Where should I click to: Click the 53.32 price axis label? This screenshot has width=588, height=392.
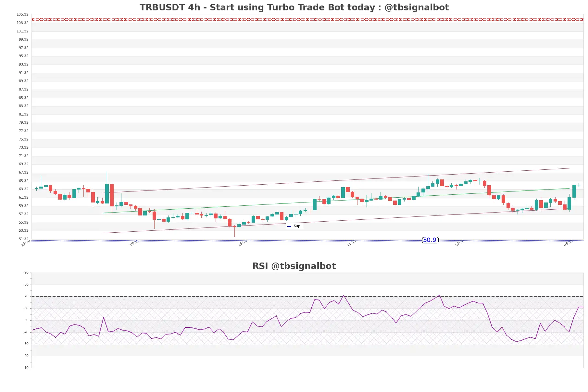pos(24,231)
